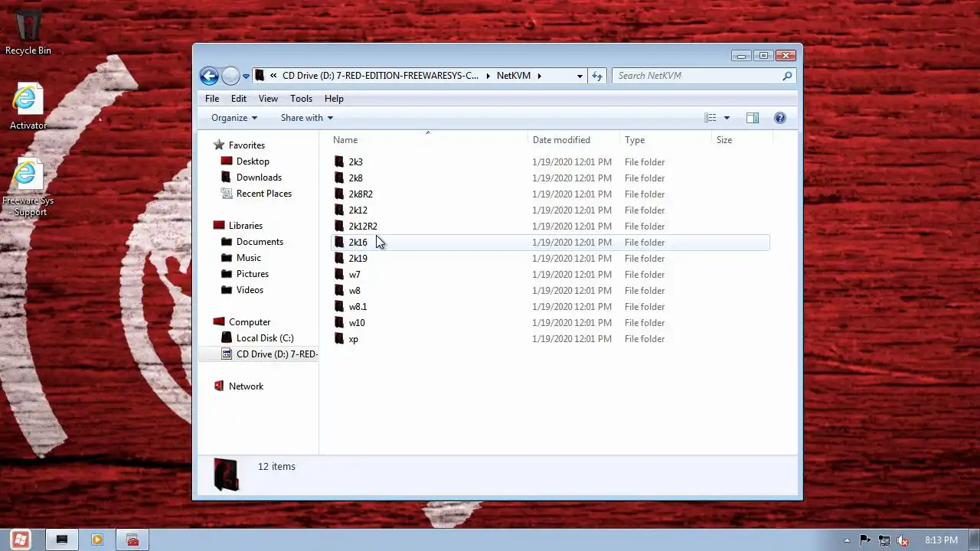Select the 2k16 folder icon
The width and height of the screenshot is (980, 551).
pos(339,242)
